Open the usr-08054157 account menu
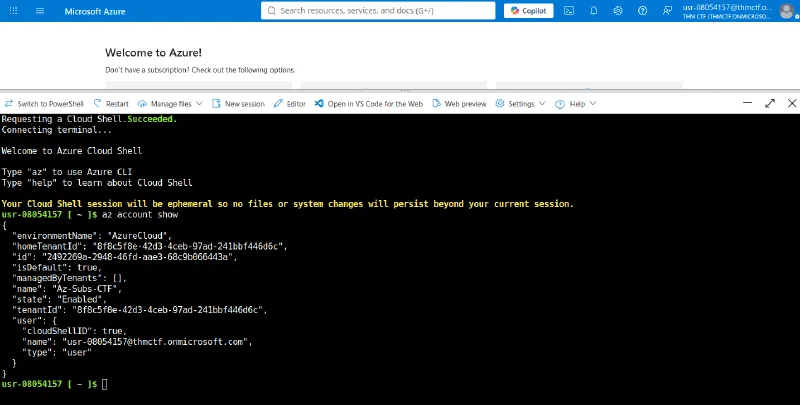 pyautogui.click(x=728, y=11)
